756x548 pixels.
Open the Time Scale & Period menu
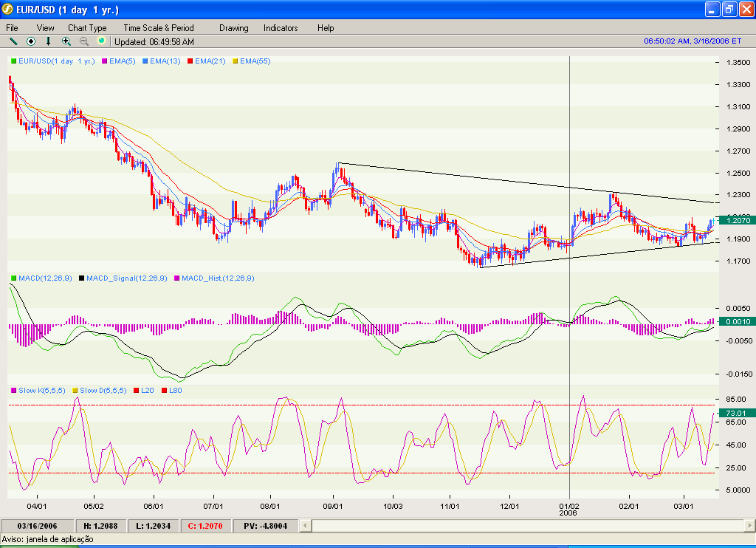point(157,28)
